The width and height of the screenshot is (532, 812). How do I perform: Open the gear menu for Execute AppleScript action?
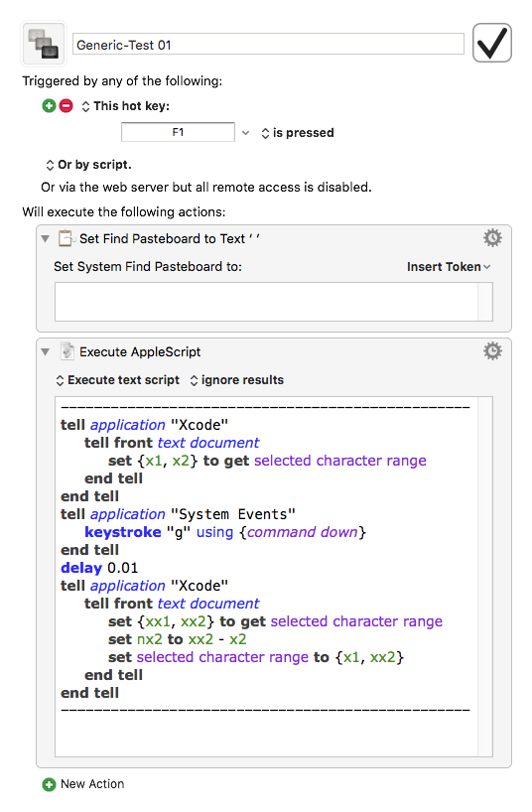492,351
